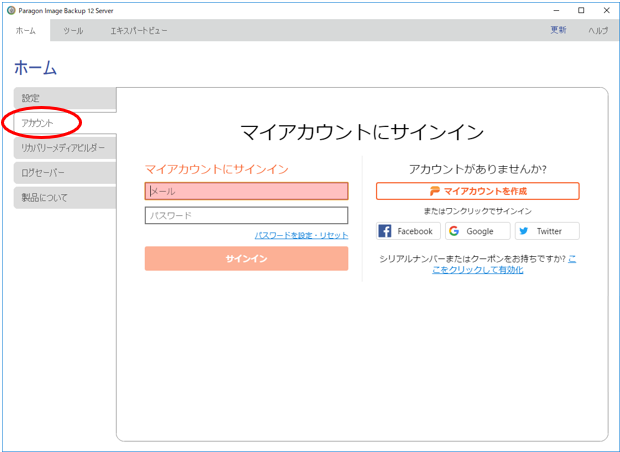Click the large マイアカウントにサインイン heading
Screen dimensions: 620x452
pos(362,132)
